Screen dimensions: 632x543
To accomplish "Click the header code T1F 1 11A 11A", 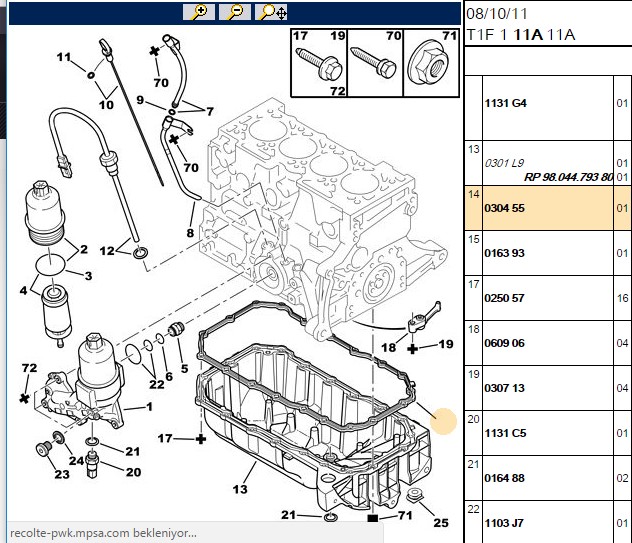I will [520, 35].
